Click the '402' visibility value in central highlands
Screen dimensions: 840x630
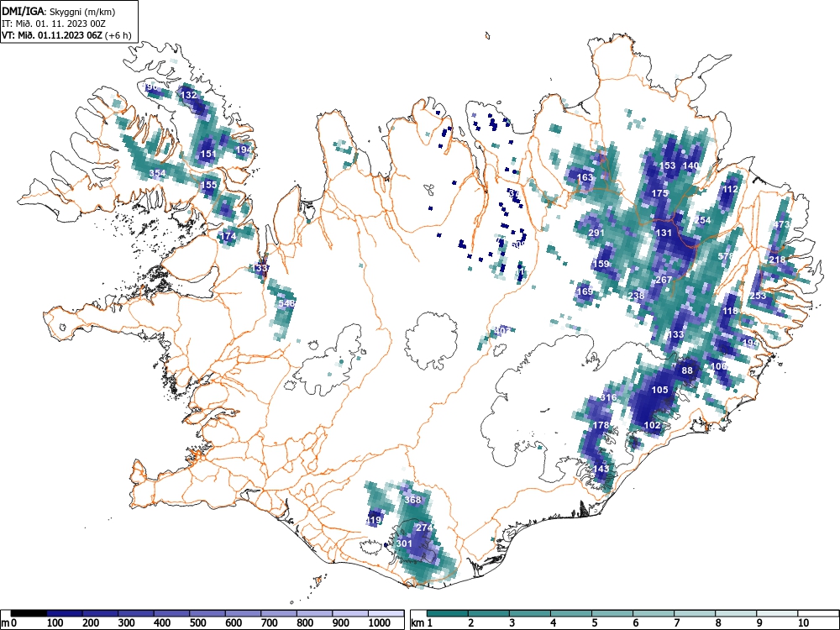[x=502, y=330]
